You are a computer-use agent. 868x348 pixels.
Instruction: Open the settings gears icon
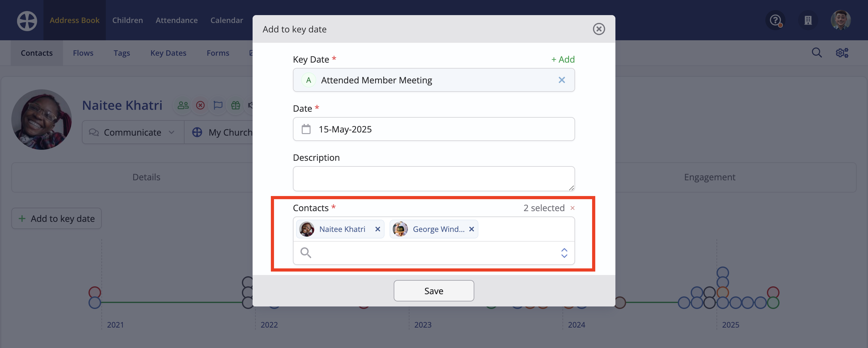(842, 53)
